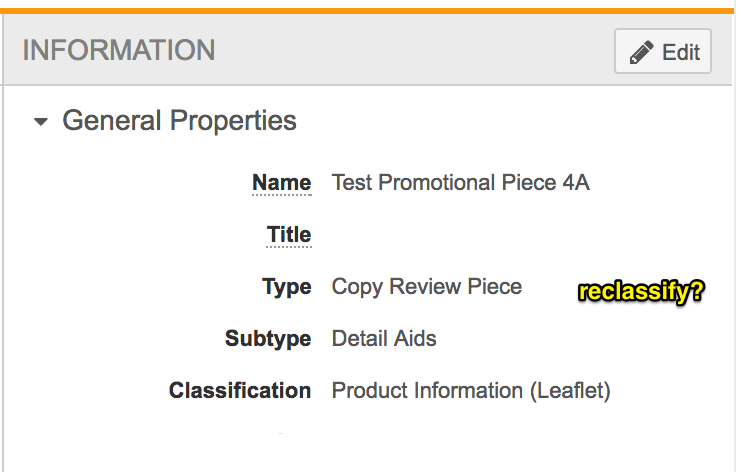This screenshot has width=748, height=472.
Task: Select the Product Information (Leaflet) classification value
Action: pyautogui.click(x=470, y=391)
